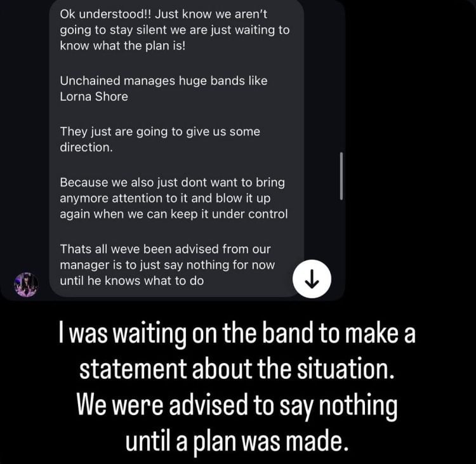The image size is (476, 464).
Task: Select the "Lorna Shore" band name
Action: click(x=94, y=97)
